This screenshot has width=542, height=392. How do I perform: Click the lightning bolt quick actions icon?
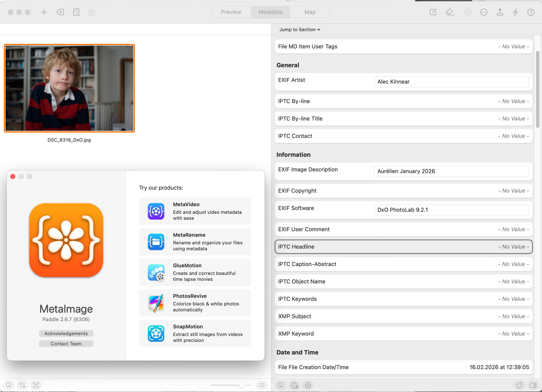[515, 12]
